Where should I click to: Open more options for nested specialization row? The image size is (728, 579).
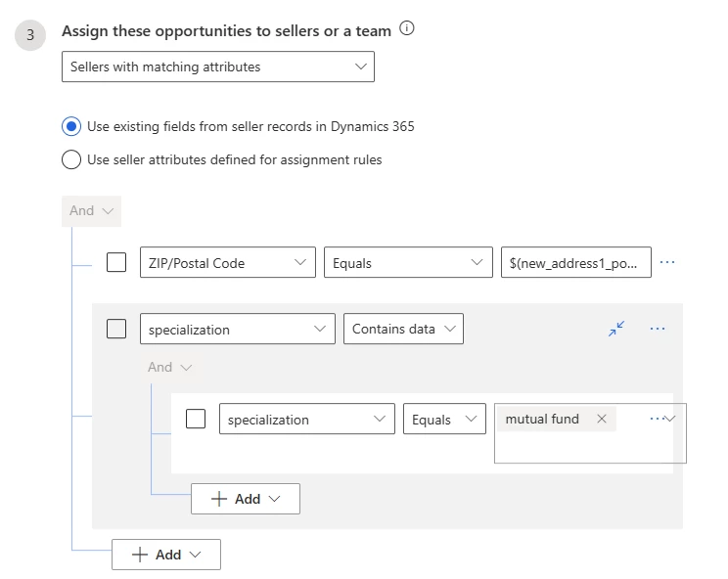point(655,419)
